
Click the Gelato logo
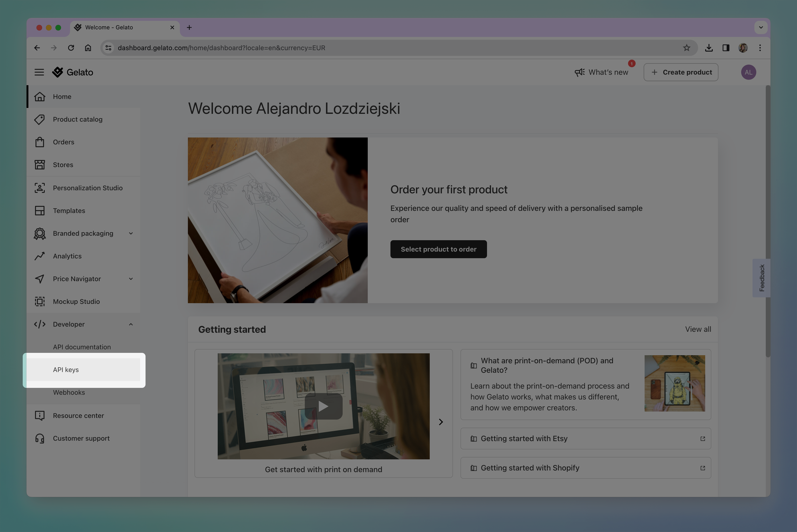tap(73, 72)
